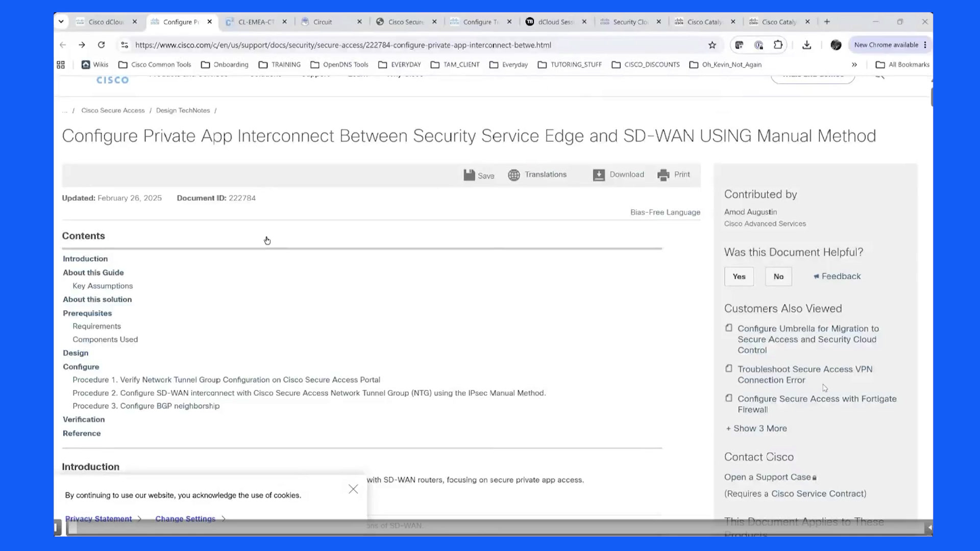Go forward in browser history

tap(82, 45)
